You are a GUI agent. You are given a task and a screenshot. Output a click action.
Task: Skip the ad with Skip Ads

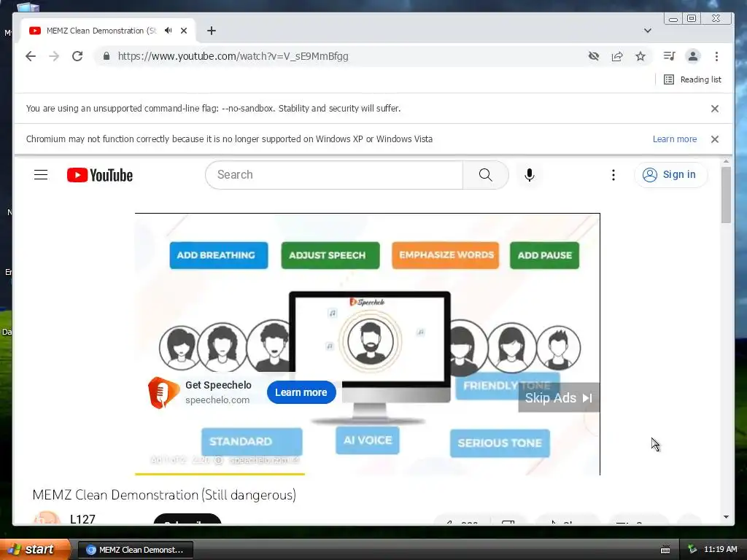point(559,397)
